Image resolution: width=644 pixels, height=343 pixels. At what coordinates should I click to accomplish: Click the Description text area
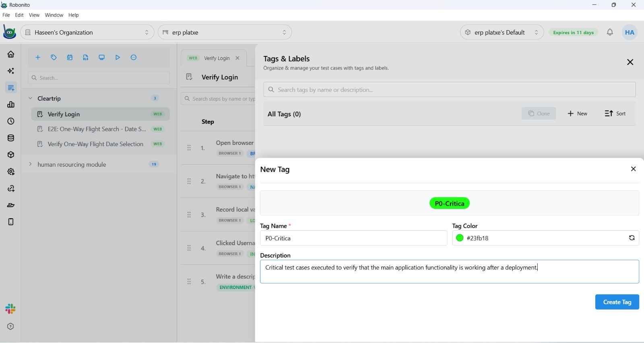[x=450, y=271]
